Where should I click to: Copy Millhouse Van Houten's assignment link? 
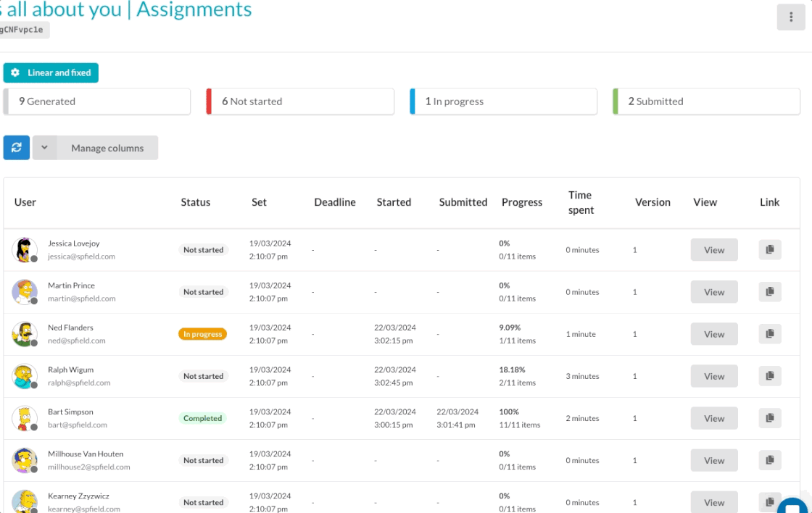click(770, 460)
